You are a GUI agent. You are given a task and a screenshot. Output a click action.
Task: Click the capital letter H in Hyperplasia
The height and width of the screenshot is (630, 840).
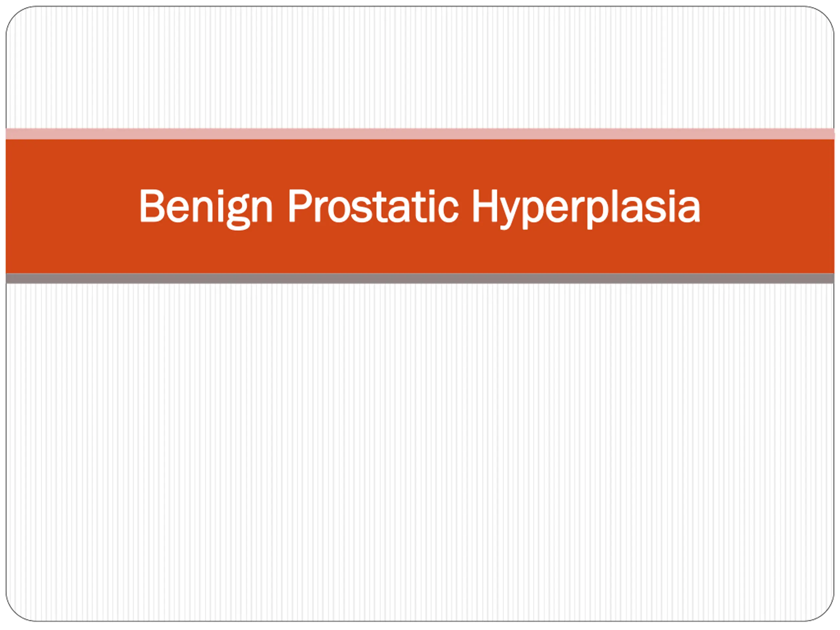coord(485,205)
